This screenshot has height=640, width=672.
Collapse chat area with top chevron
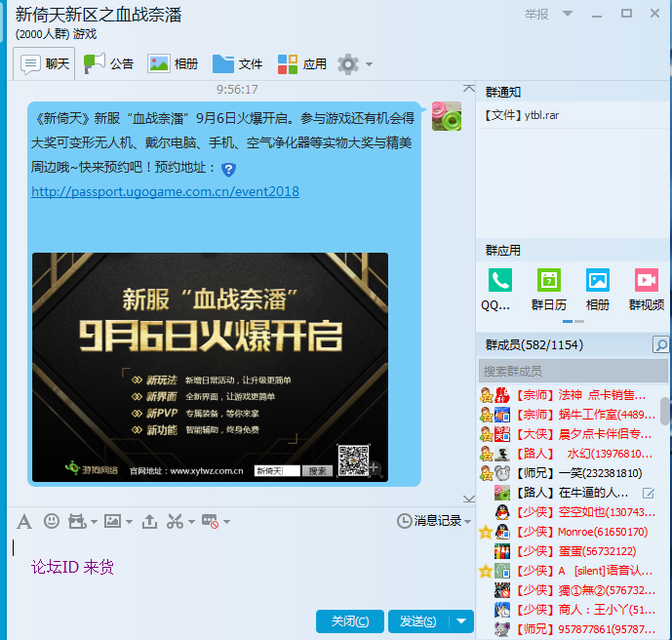(x=469, y=89)
